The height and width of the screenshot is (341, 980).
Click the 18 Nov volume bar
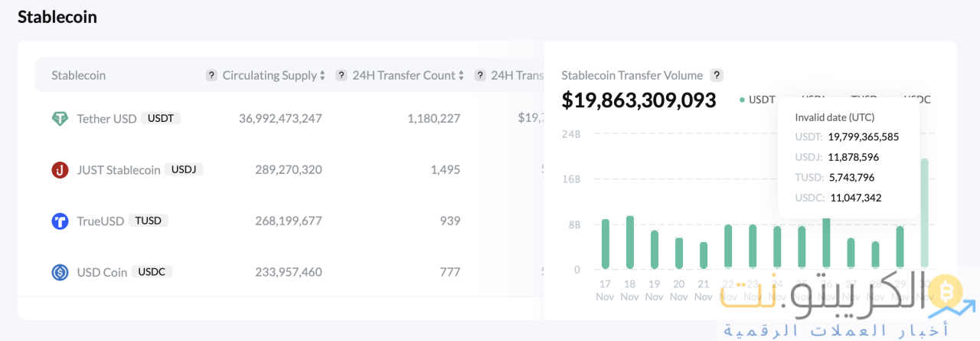coord(630,242)
